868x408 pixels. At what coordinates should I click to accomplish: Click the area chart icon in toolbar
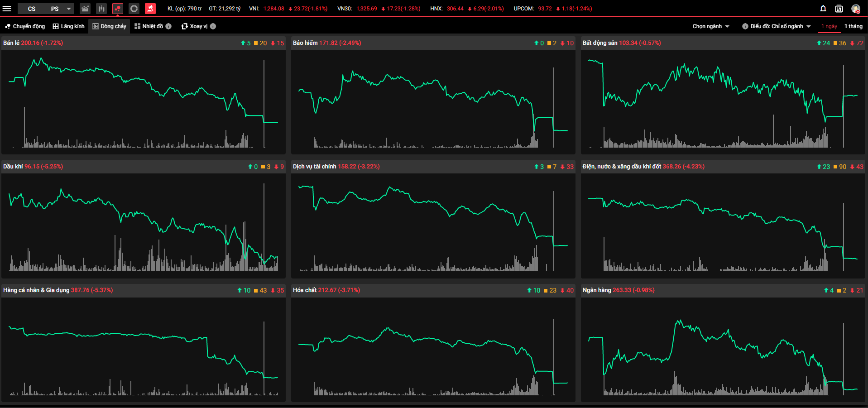click(x=85, y=9)
